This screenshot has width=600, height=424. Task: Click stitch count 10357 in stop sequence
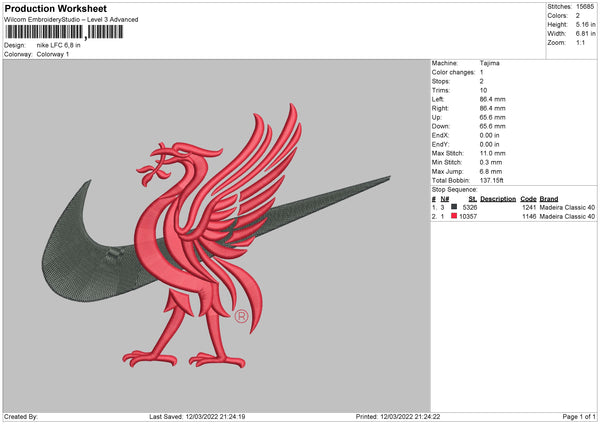(468, 217)
